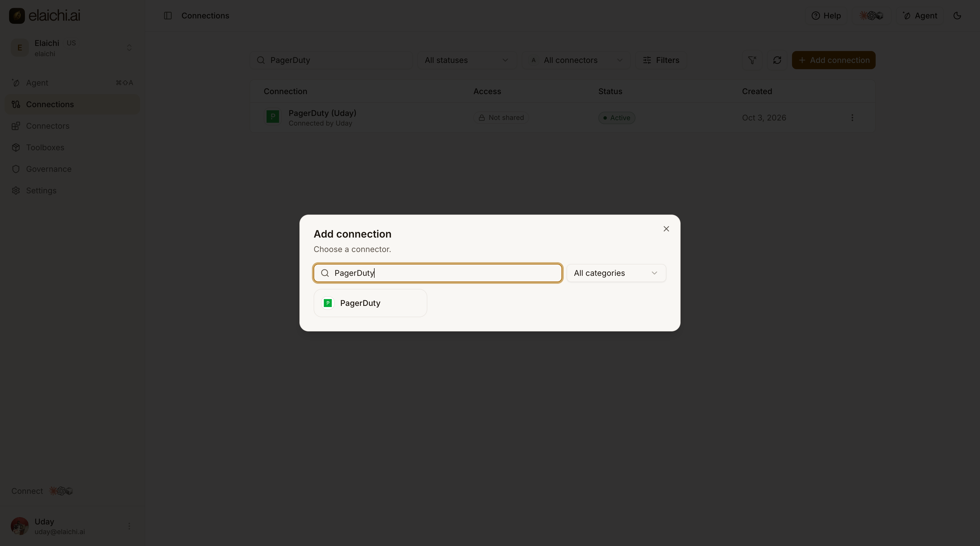Viewport: 980px width, 546px height.
Task: Click the Created column header
Action: (757, 91)
